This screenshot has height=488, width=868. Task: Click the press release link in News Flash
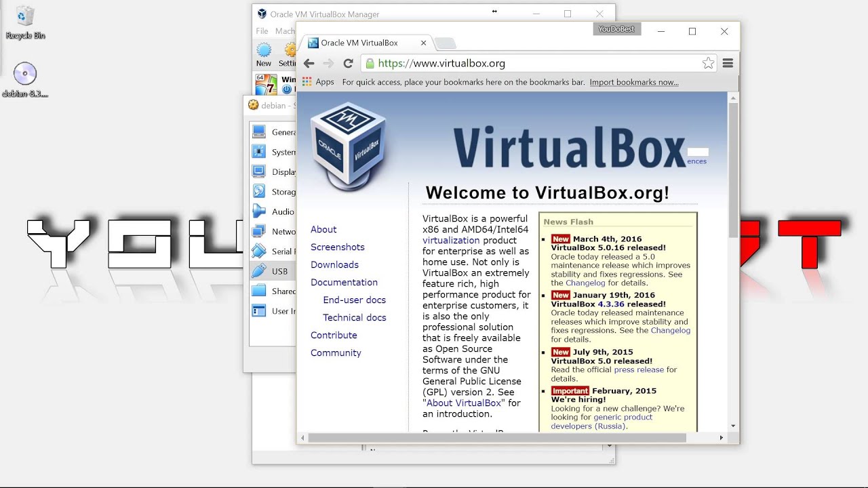click(639, 370)
